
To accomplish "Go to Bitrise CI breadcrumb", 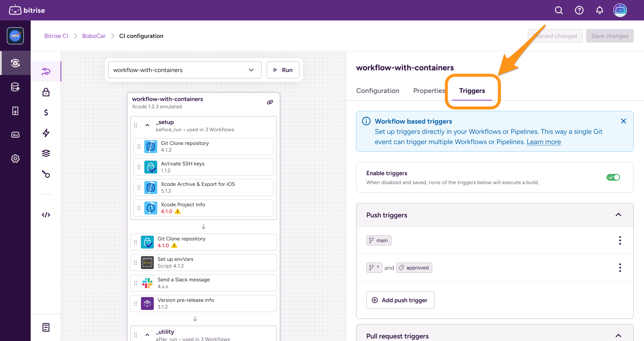I will point(56,36).
